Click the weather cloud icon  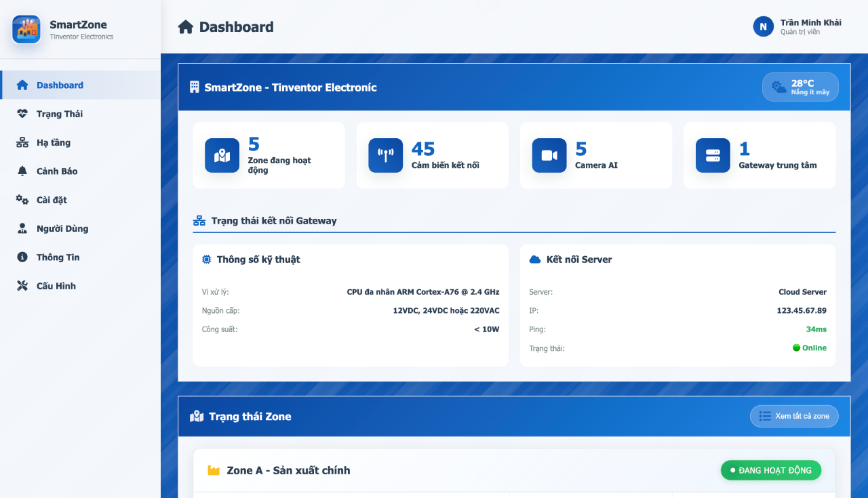point(779,87)
